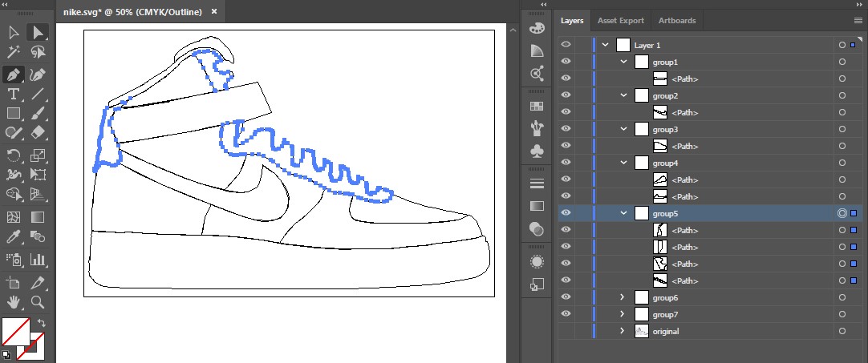
Task: Toggle visibility of group6
Action: 566,297
